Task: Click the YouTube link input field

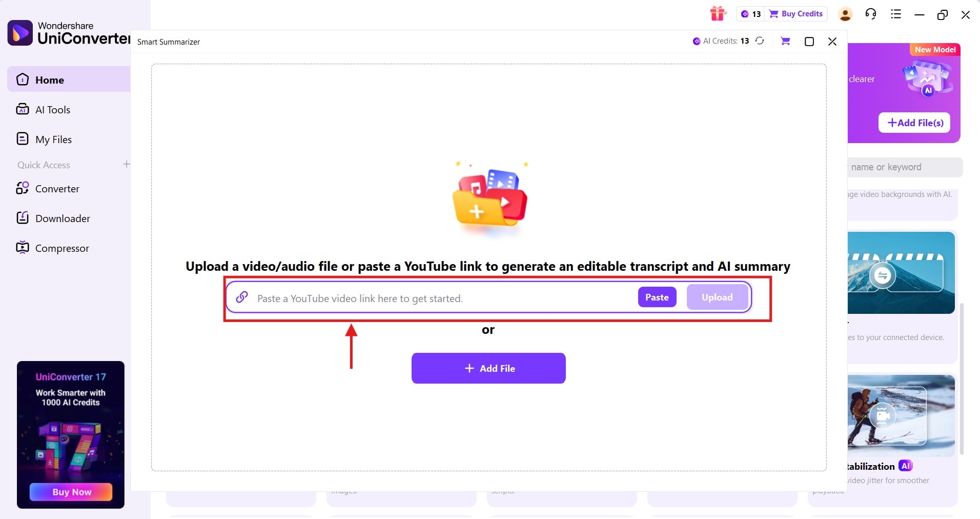Action: (x=436, y=298)
